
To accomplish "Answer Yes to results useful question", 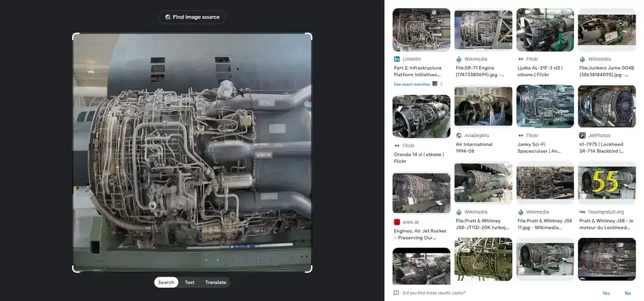I will point(606,293).
